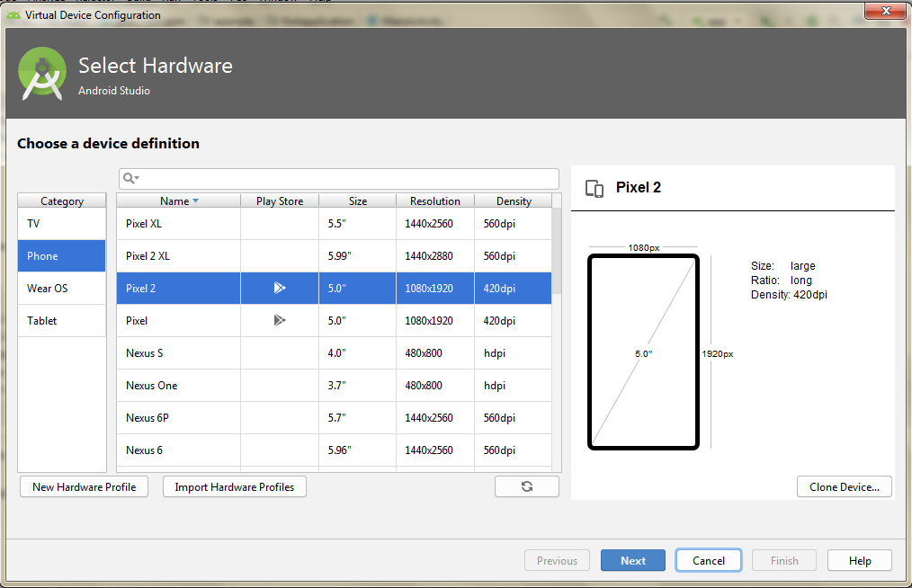
Task: Click the device icon beside the Pixel 2 heading
Action: (595, 189)
